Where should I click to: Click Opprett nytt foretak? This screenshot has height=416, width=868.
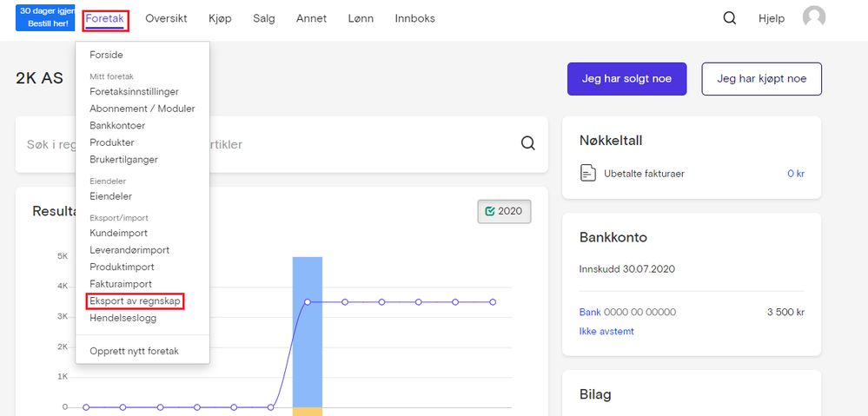point(134,351)
